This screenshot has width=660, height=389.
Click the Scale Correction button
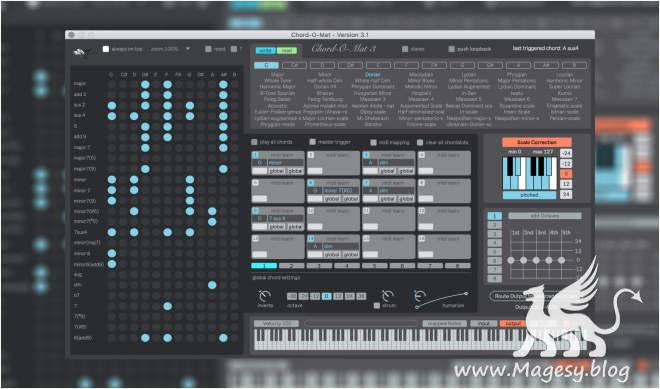click(537, 142)
